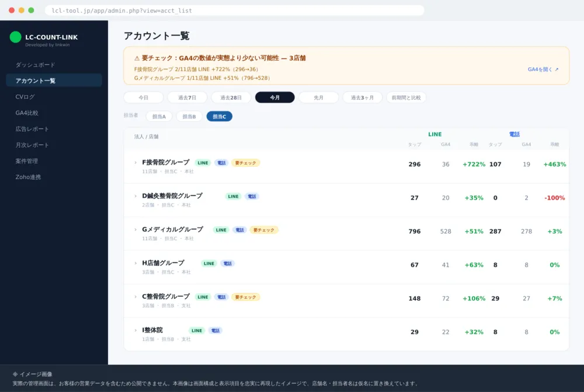Filter by 担当A
The width and height of the screenshot is (584, 392).
[159, 117]
